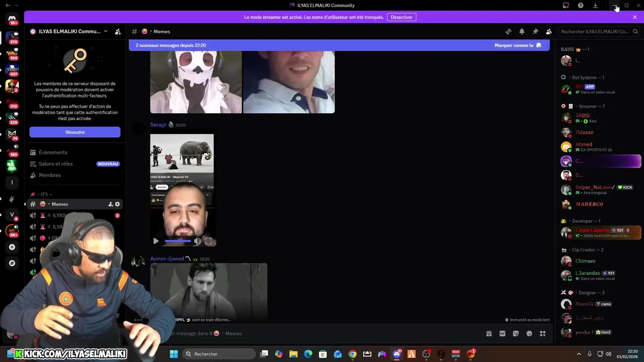Select member Jean Laporta under Developer
This screenshot has width=644, height=362.
(x=601, y=233)
